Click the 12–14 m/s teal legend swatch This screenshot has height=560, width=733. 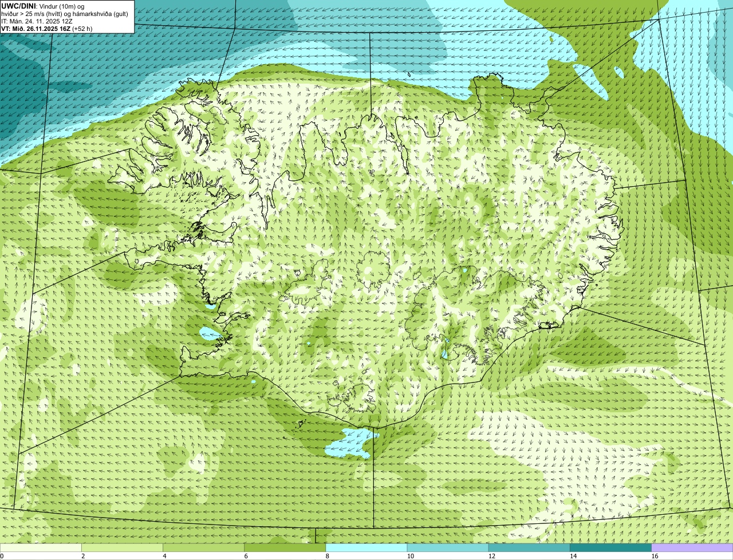coord(529,548)
